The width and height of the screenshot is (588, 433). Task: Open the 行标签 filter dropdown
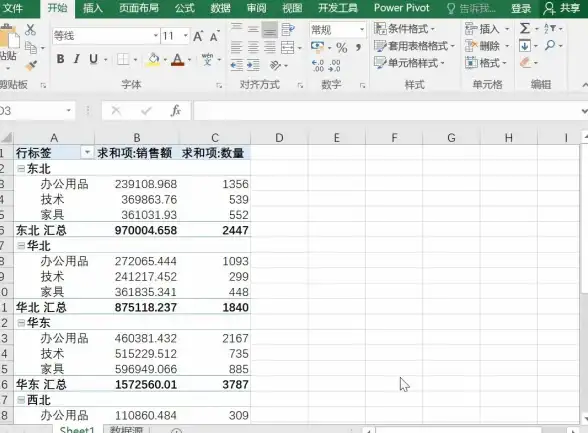pyautogui.click(x=87, y=153)
